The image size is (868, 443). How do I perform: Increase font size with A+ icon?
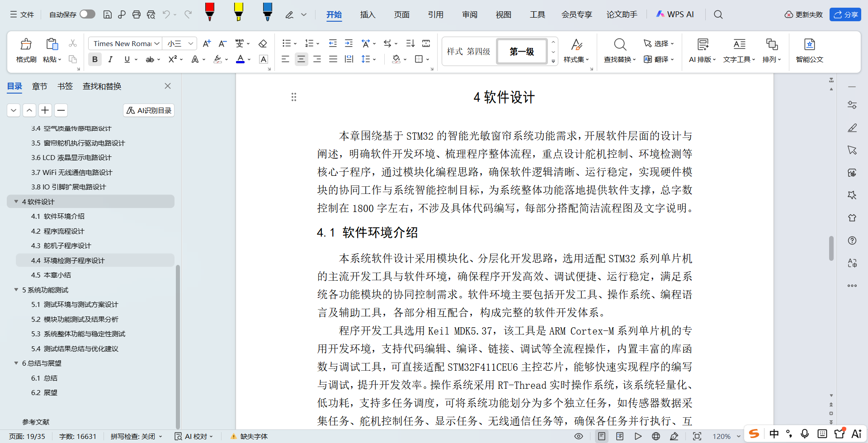(x=207, y=43)
